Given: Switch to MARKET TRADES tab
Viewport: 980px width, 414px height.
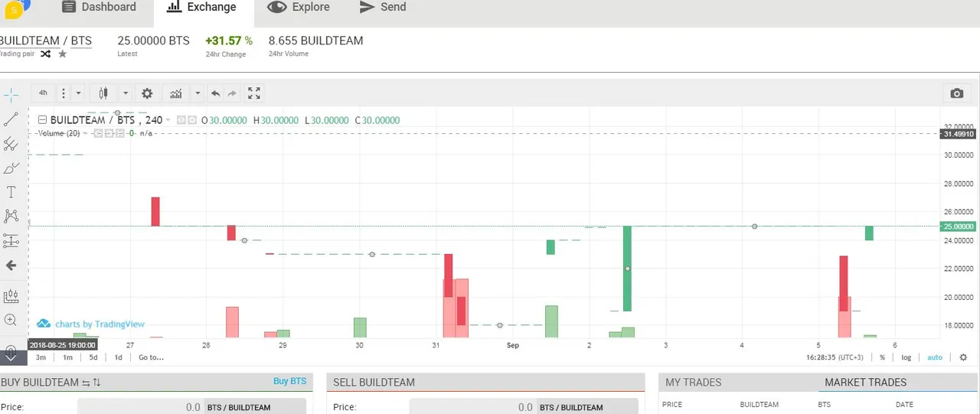Looking at the screenshot, I should [865, 382].
